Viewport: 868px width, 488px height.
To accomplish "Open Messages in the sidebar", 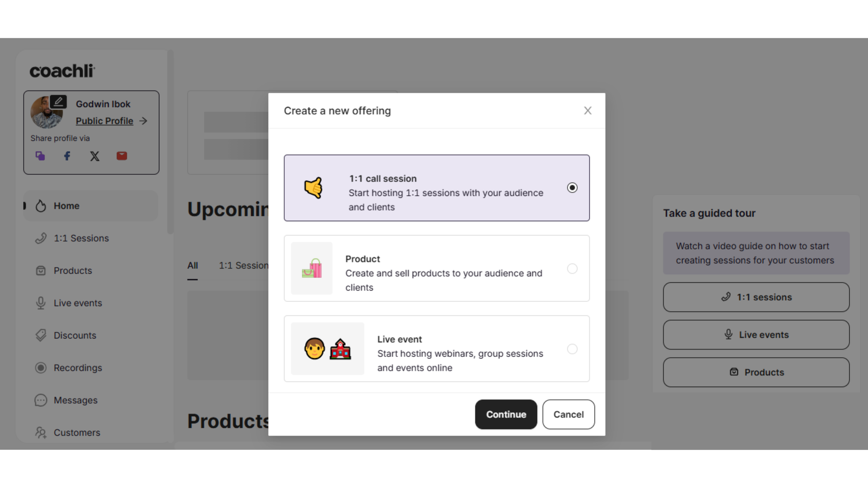I will coord(76,400).
